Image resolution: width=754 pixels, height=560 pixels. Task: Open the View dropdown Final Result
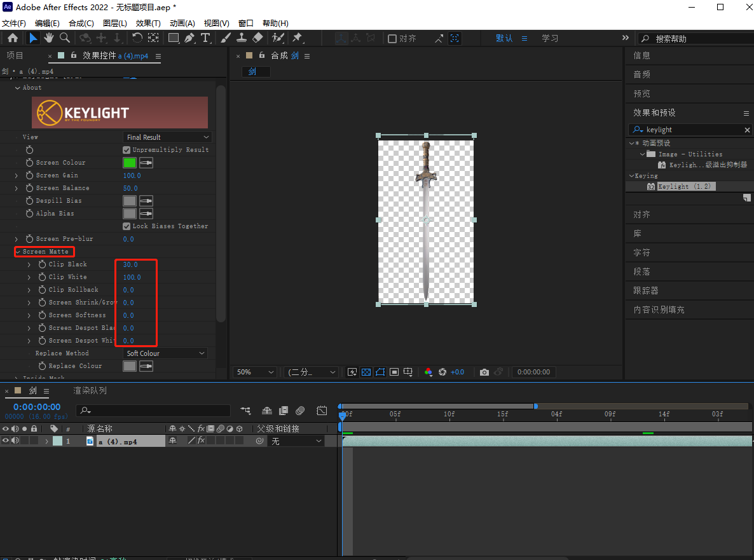point(167,137)
